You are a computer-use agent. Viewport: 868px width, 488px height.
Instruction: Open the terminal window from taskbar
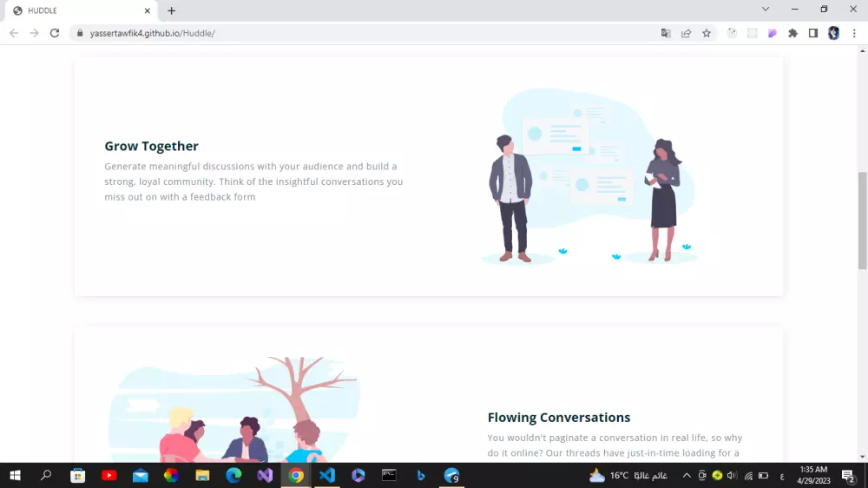tap(389, 475)
